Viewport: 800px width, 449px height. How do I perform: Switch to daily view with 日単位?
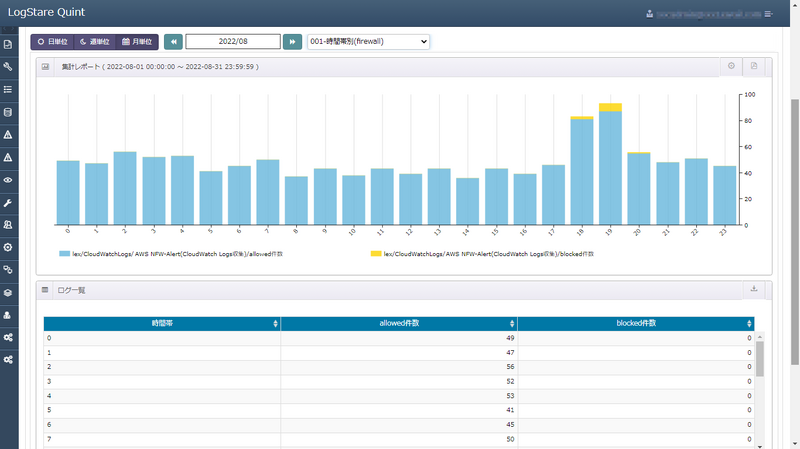pyautogui.click(x=52, y=42)
